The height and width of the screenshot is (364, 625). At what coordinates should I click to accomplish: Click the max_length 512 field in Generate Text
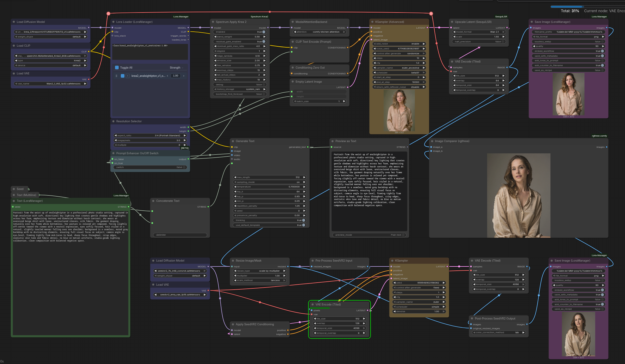[x=270, y=177]
